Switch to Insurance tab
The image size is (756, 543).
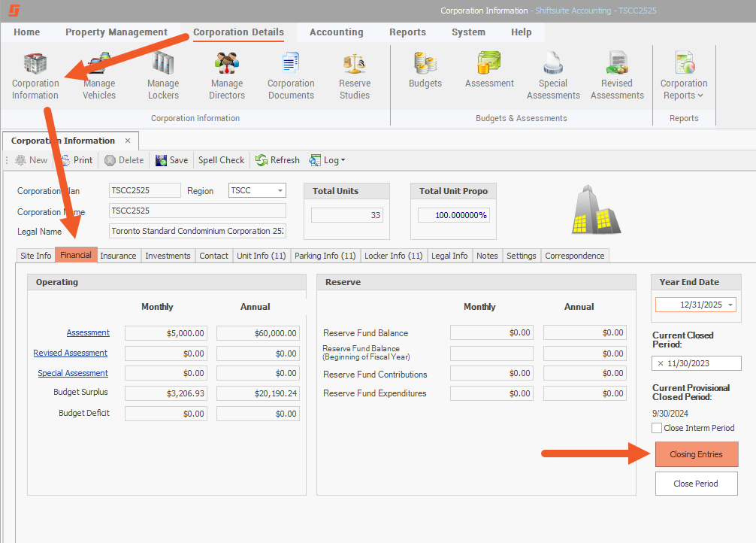click(x=118, y=256)
